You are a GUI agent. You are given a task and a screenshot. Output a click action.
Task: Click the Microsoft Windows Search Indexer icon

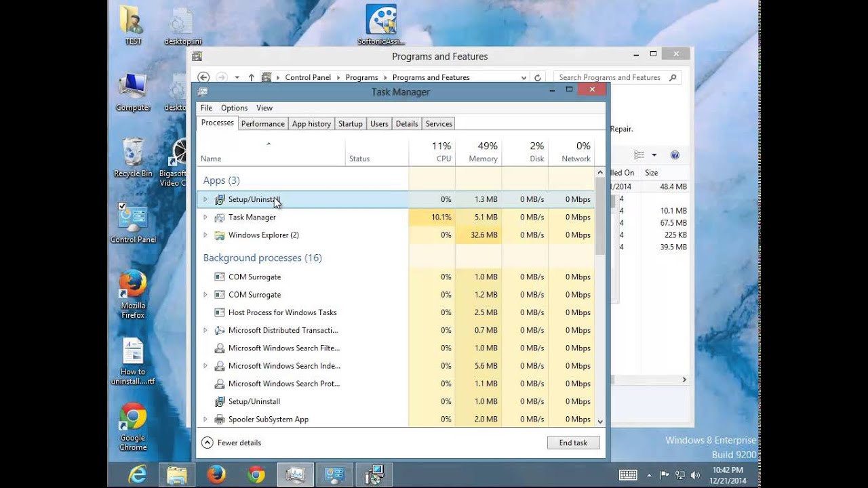pyautogui.click(x=220, y=366)
